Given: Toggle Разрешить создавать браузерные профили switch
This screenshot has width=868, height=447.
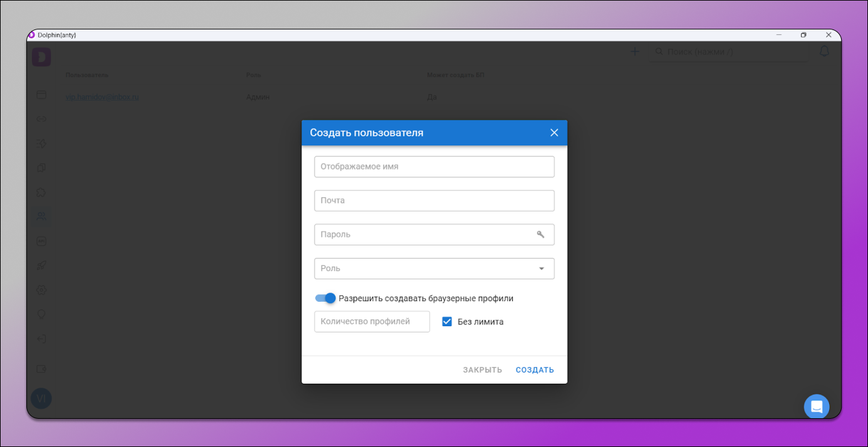Looking at the screenshot, I should 325,299.
